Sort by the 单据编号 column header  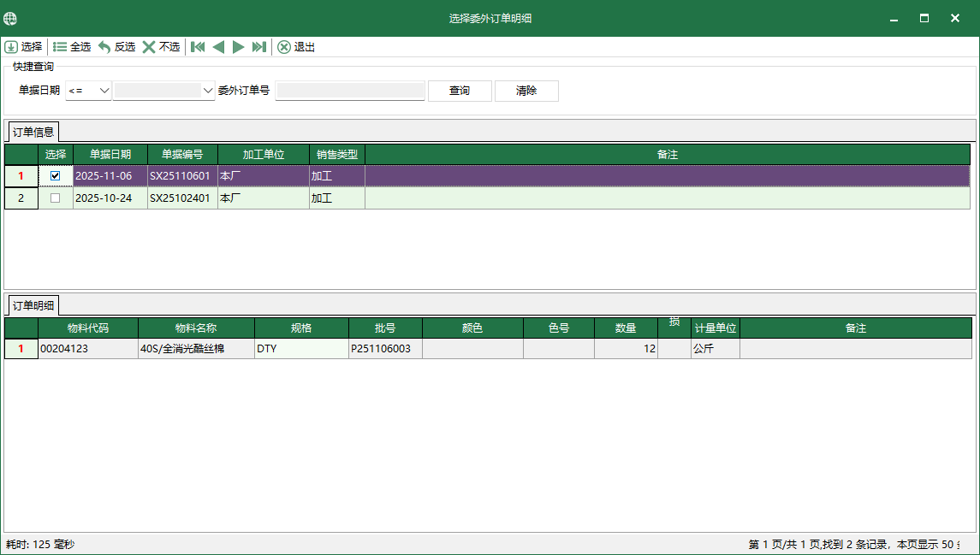(182, 155)
